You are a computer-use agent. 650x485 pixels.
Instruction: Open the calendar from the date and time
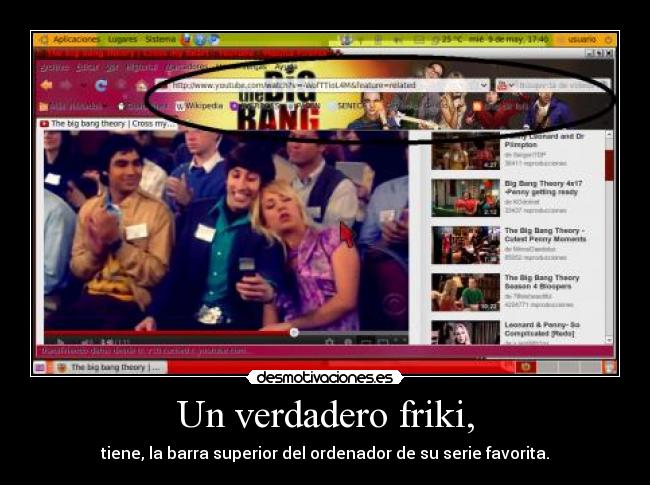click(x=509, y=40)
